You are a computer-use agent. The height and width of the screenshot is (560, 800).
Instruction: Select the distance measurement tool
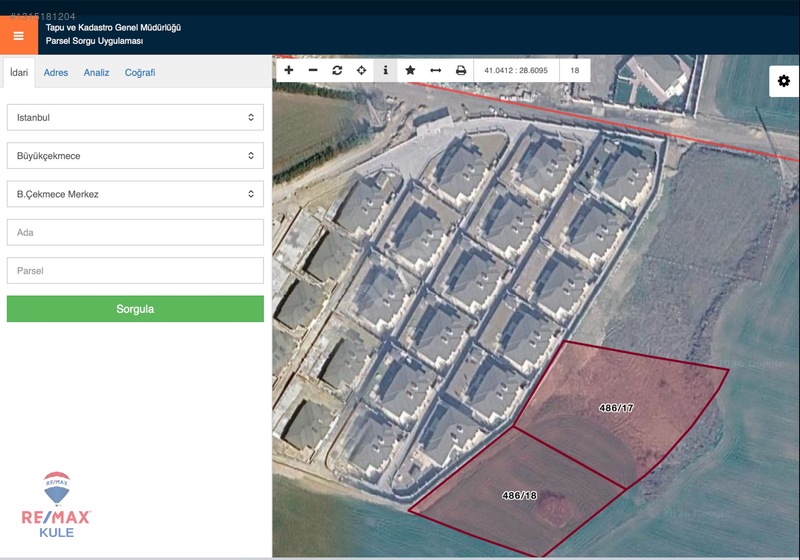[436, 70]
